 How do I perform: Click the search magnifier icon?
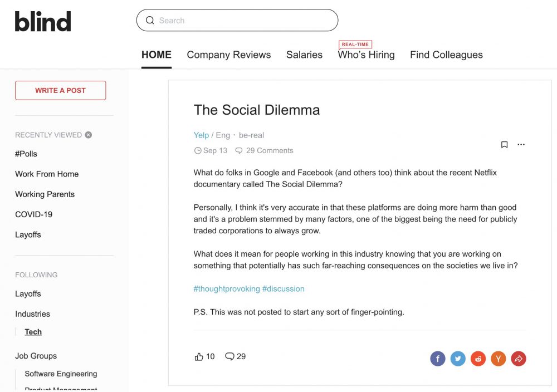150,20
